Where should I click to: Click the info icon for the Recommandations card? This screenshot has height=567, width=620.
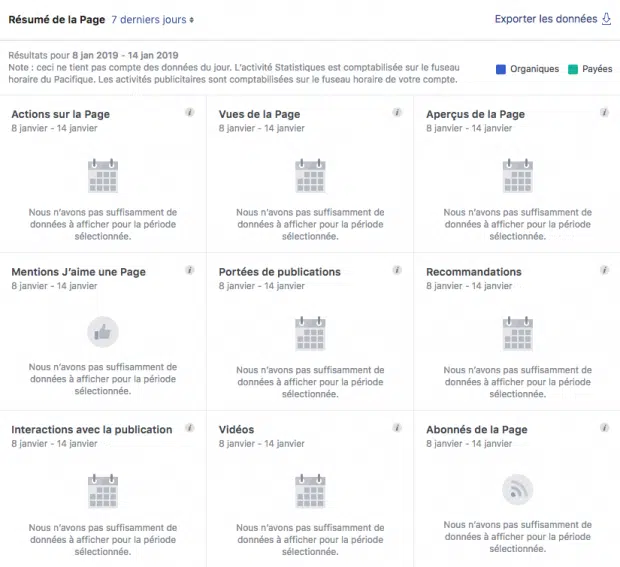pyautogui.click(x=604, y=270)
